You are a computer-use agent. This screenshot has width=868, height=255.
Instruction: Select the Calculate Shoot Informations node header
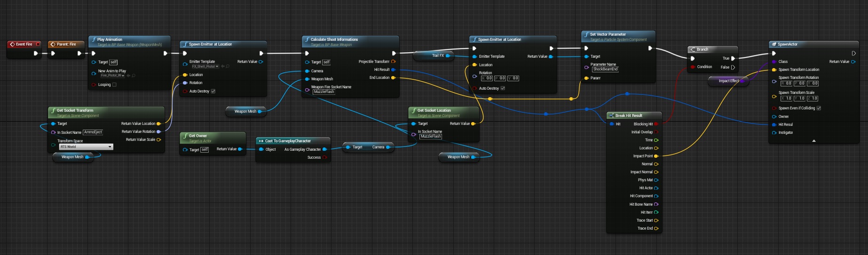(x=350, y=41)
